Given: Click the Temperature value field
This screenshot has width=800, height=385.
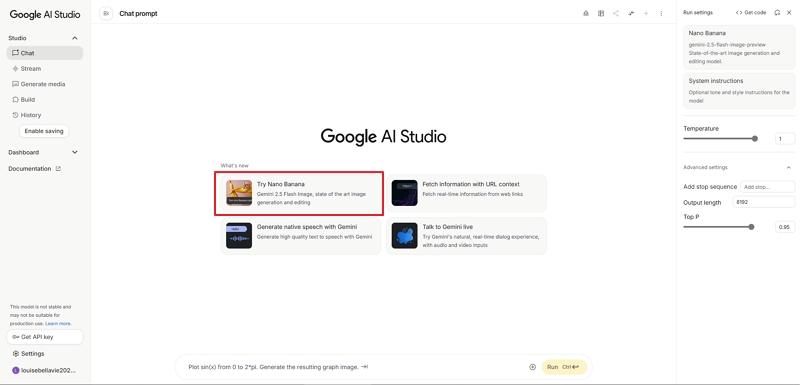Looking at the screenshot, I should 785,139.
